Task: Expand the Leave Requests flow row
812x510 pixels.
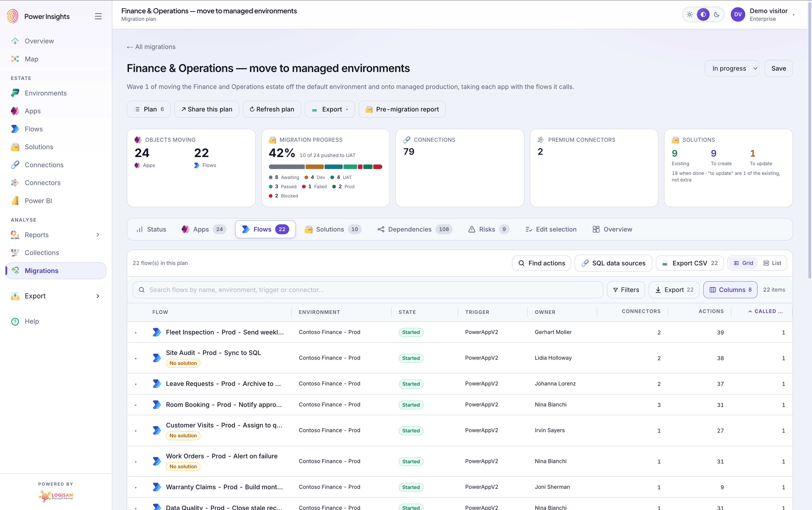Action: click(136, 384)
